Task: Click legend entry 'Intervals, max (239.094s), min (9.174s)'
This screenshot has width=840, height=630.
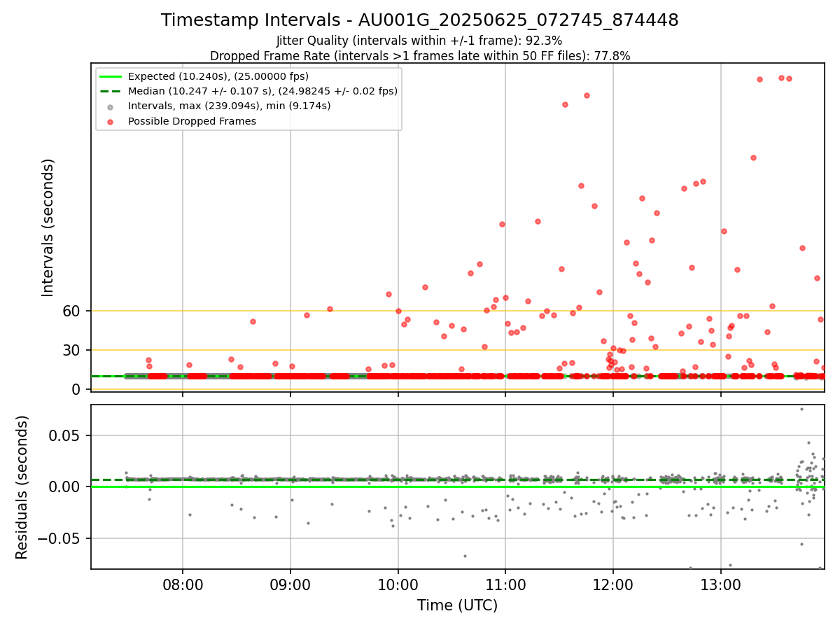Action: coord(230,106)
